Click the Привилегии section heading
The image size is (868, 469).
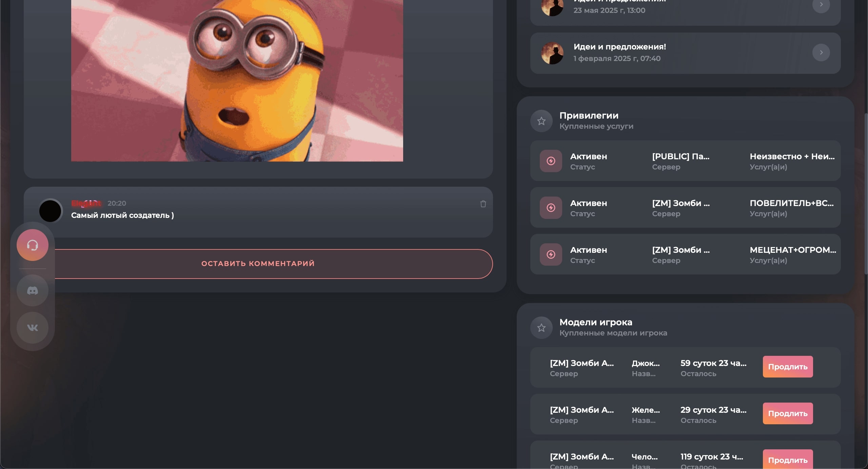click(589, 116)
